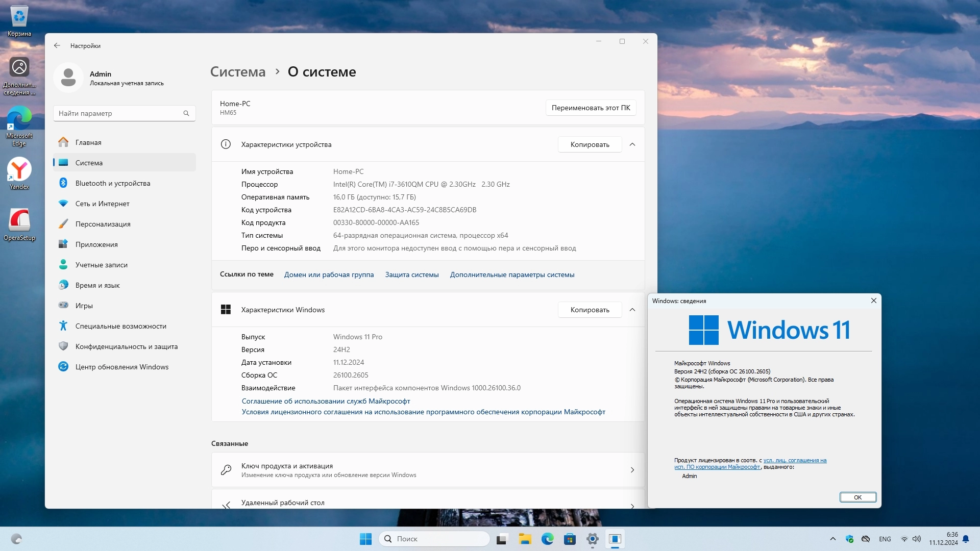The image size is (980, 551).
Task: Click Переименовать этот ПК button
Action: 591,108
